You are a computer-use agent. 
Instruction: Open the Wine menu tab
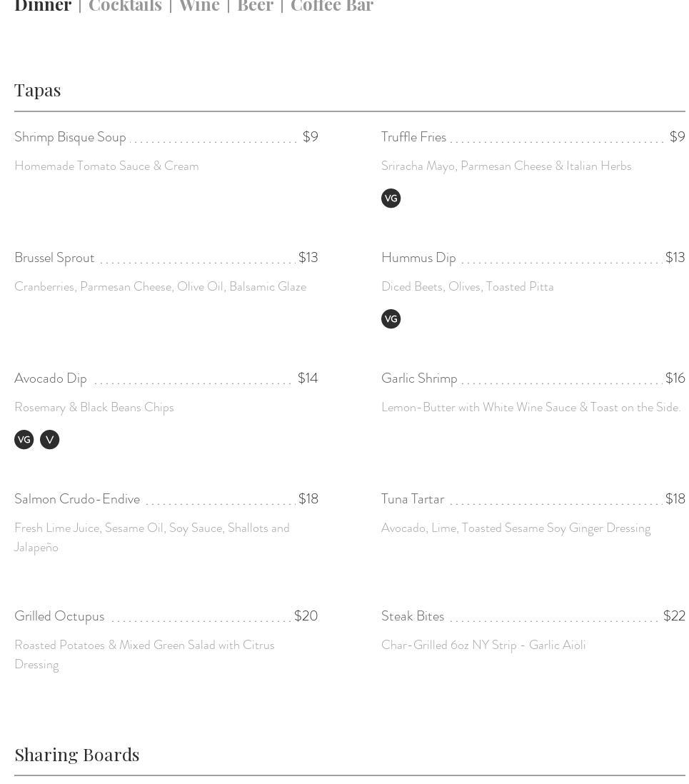(x=199, y=6)
